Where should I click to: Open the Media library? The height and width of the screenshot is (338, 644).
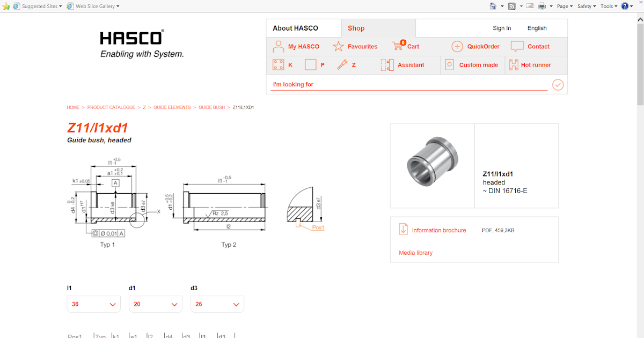tap(415, 252)
